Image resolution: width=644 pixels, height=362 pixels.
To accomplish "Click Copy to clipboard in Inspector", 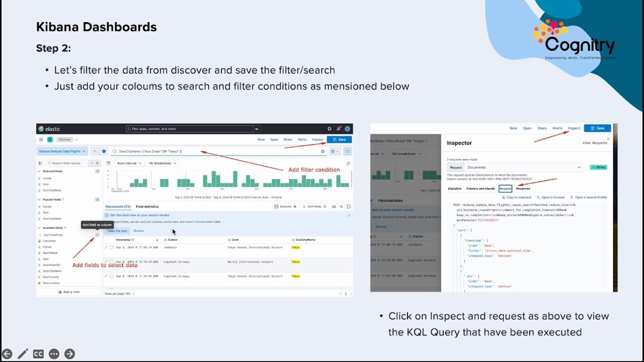I will (x=517, y=198).
